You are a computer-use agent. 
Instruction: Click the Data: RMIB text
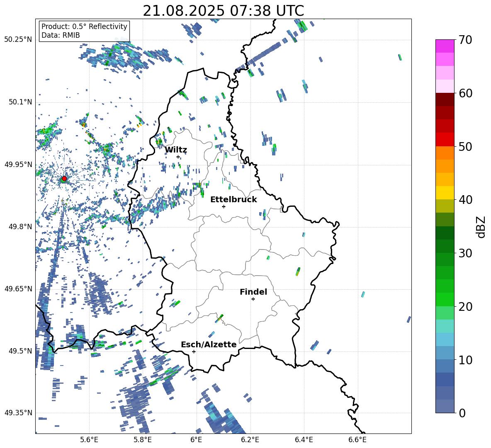point(61,35)
